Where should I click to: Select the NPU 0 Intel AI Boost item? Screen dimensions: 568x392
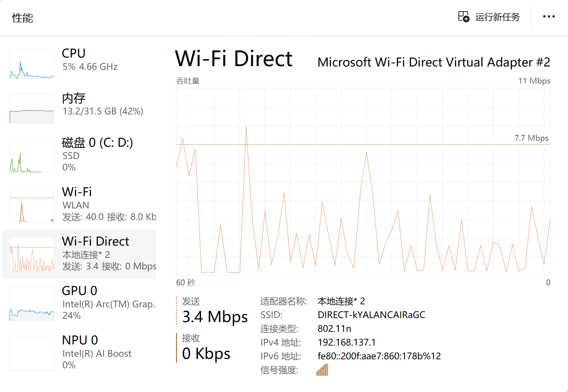click(x=79, y=353)
